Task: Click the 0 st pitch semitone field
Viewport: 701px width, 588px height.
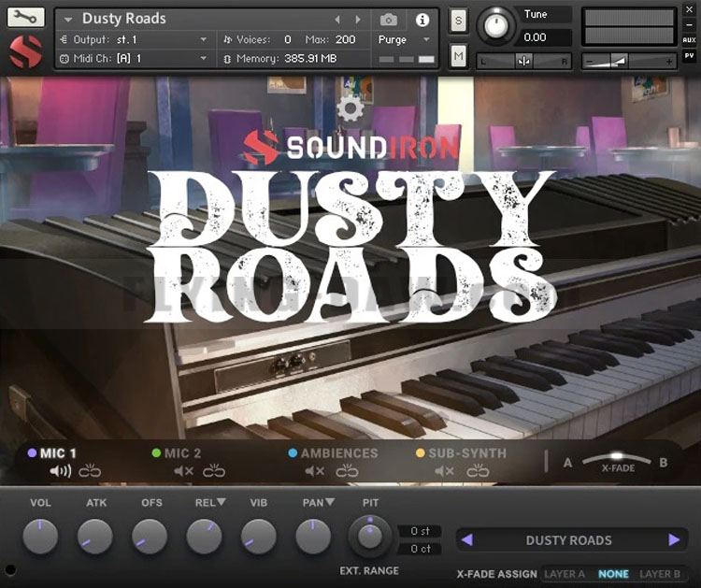Action: 420,531
